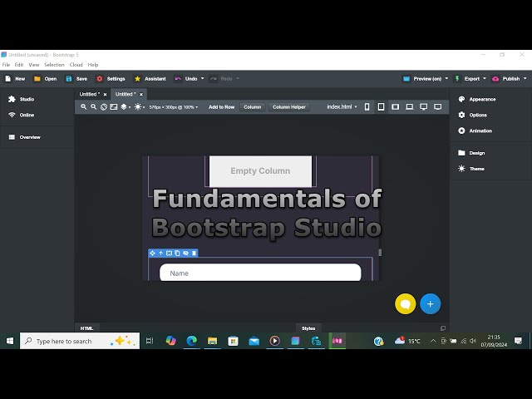Click the blue plus floating button

click(431, 303)
